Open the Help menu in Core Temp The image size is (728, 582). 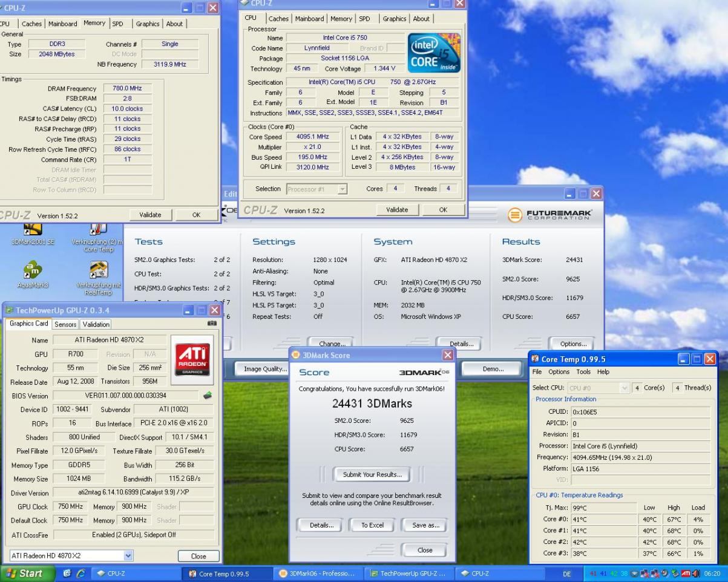pos(603,371)
